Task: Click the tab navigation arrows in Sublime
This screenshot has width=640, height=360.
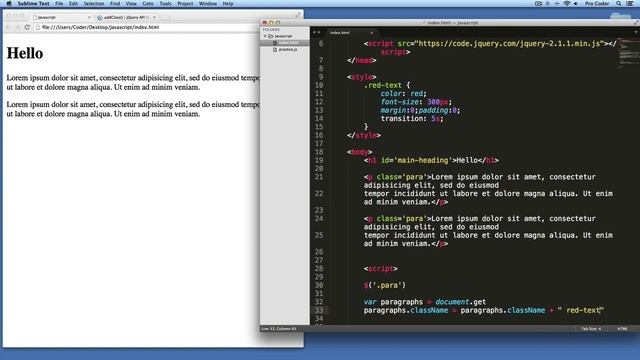Action: coord(316,32)
